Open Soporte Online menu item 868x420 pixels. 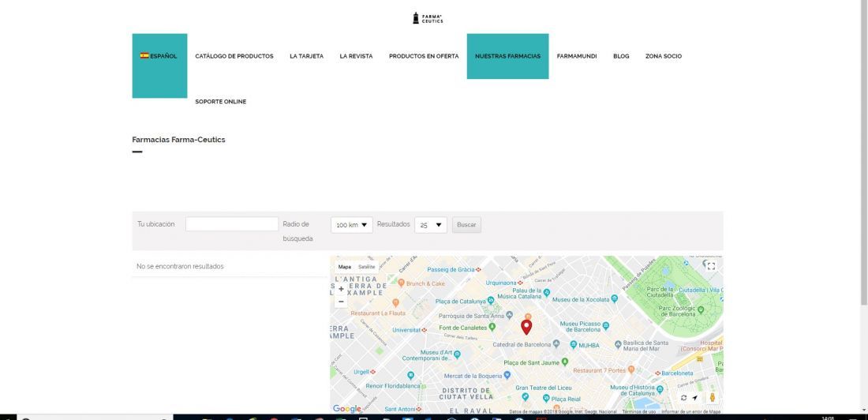[221, 101]
